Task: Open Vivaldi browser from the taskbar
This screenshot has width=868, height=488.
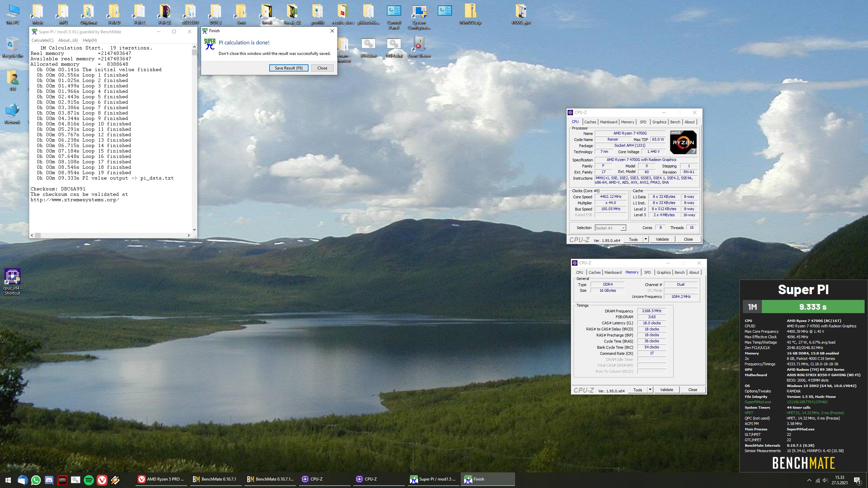Action: pos(102,480)
